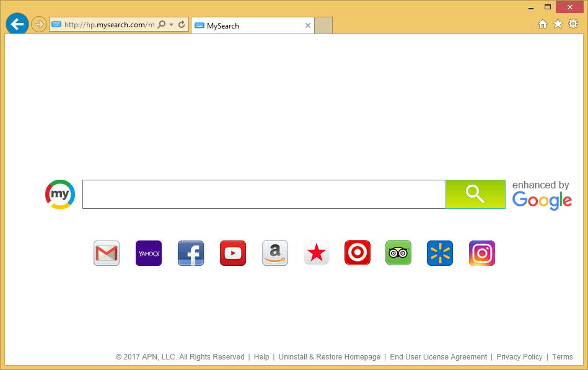Open the Amazon shortcut icon
This screenshot has width=588, height=370.
[x=275, y=253]
